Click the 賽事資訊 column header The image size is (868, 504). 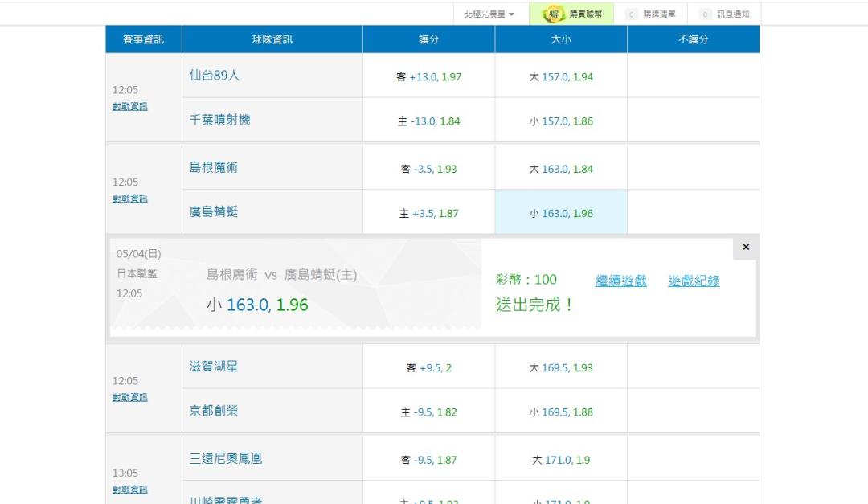pos(143,39)
